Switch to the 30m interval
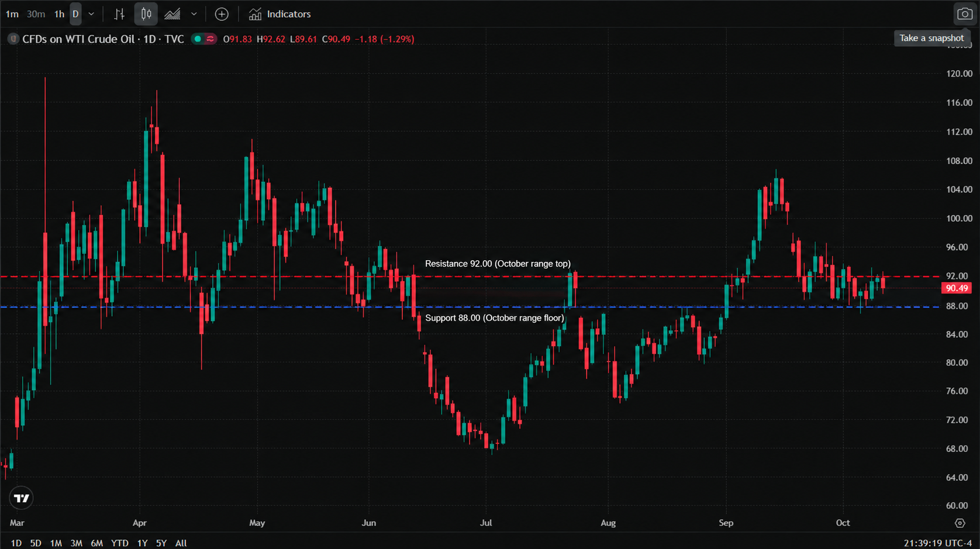 (x=36, y=14)
